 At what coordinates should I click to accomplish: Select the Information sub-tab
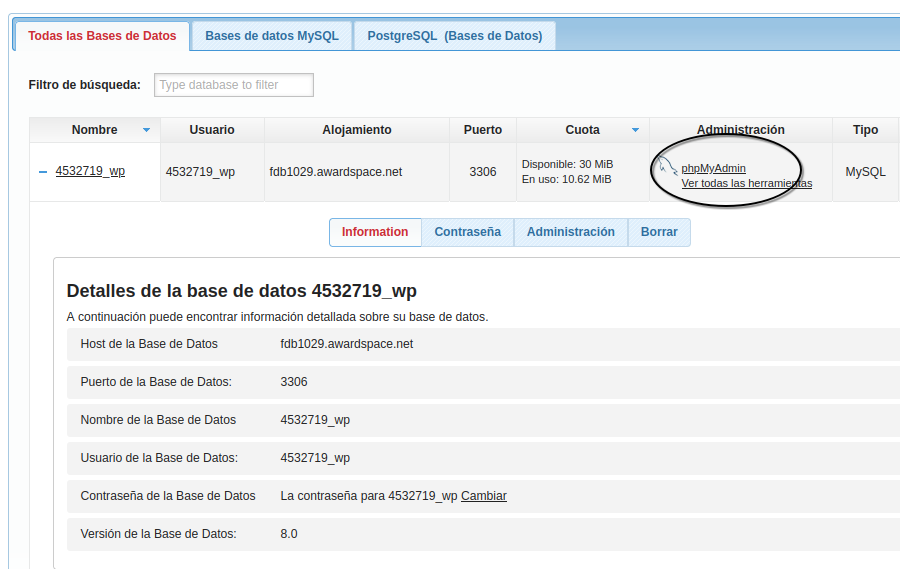[x=375, y=232]
